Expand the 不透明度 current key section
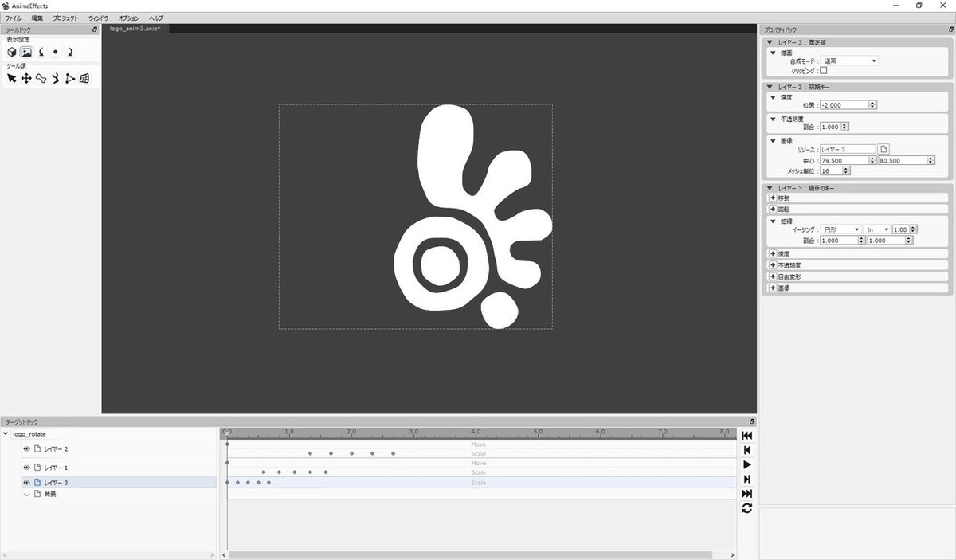The height and width of the screenshot is (560, 956). pos(772,265)
